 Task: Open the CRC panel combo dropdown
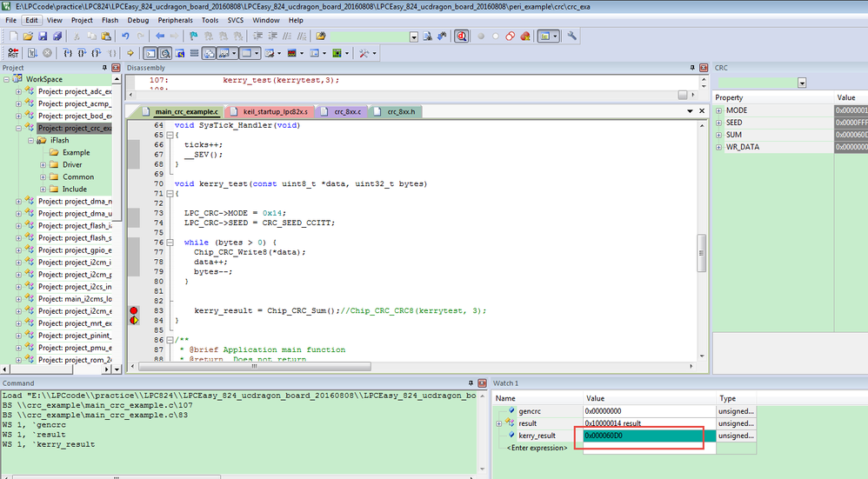coord(802,83)
